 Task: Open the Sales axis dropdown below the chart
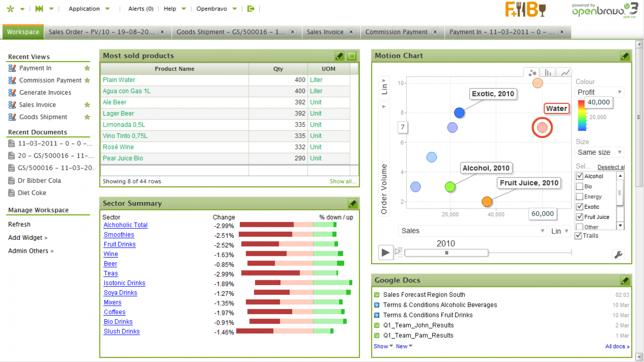(x=472, y=231)
